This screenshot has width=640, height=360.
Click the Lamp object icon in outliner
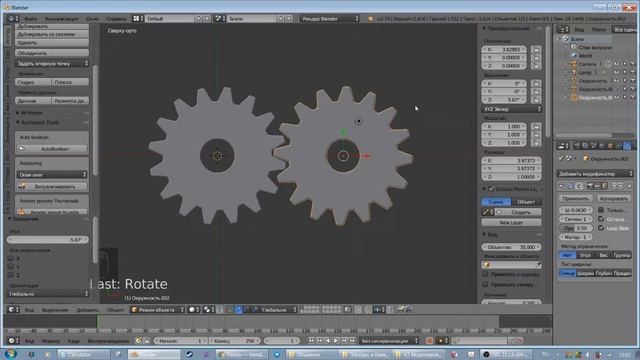tap(574, 72)
